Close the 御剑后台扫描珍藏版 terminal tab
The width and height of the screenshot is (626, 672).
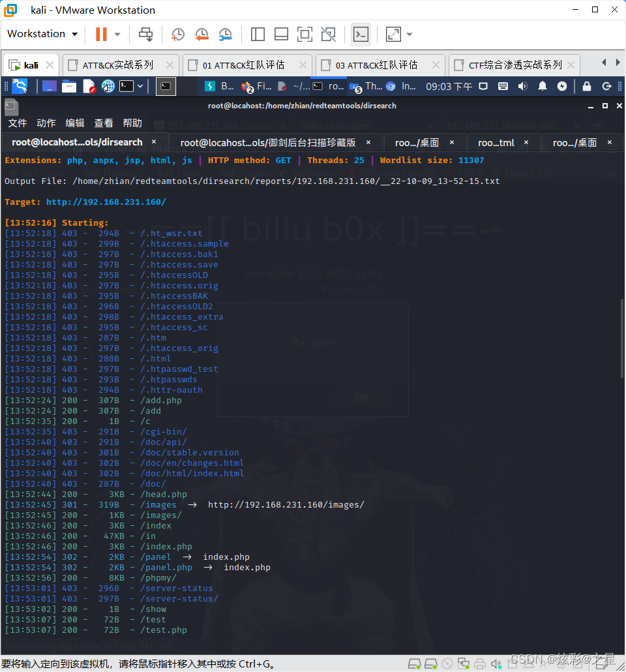[x=368, y=142]
